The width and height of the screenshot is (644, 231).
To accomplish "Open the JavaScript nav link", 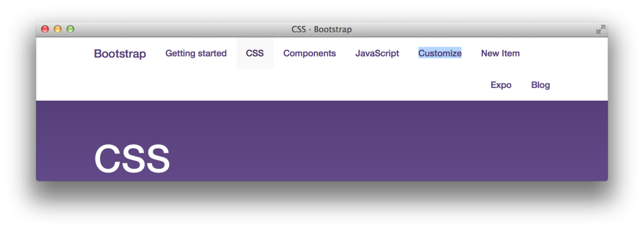I will pyautogui.click(x=377, y=54).
